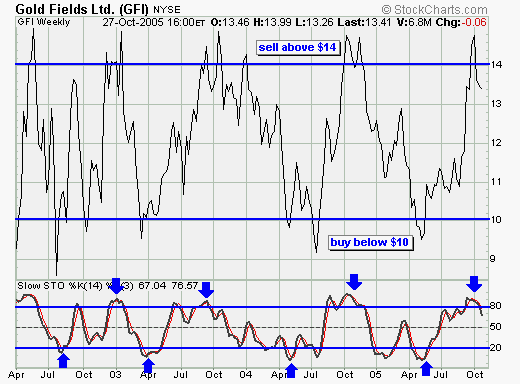Click the '05' year label on time axis
This screenshot has width=520, height=384.
point(375,375)
